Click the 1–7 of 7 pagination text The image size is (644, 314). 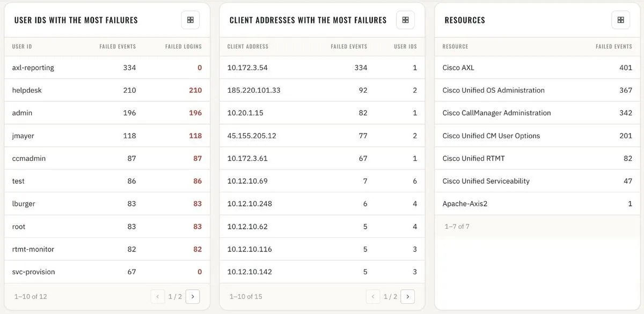(x=457, y=227)
